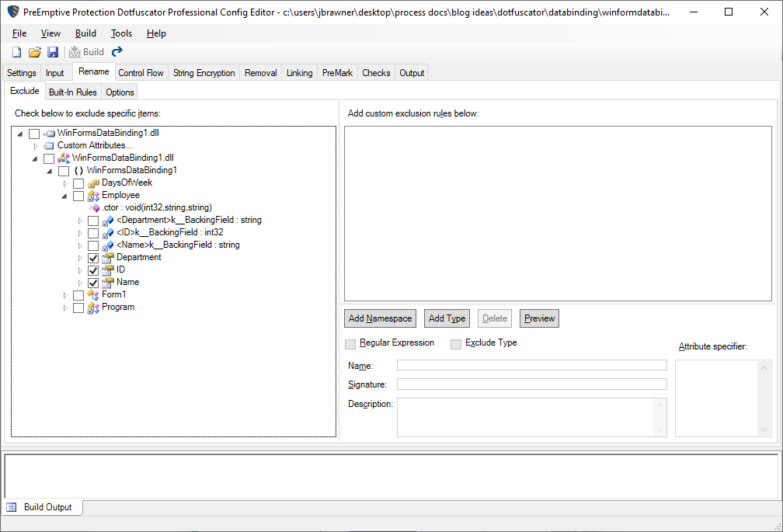Check the top WinFormsDataBinding1.dll assembly checkbox
The width and height of the screenshot is (783, 532).
tap(34, 134)
